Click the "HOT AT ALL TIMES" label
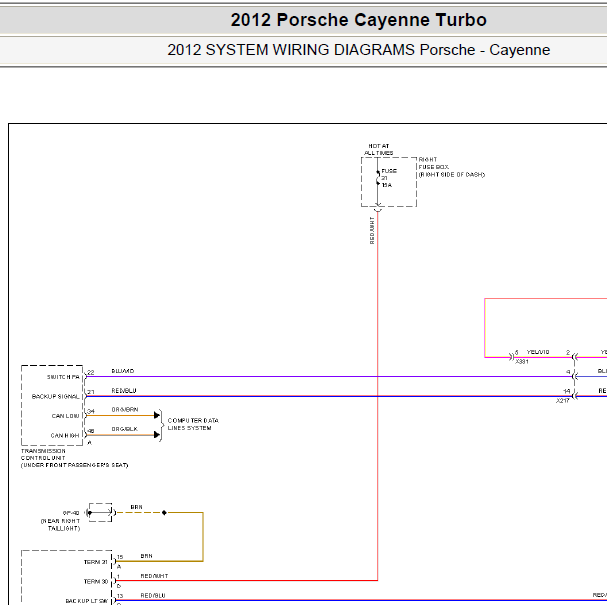The image size is (607, 605). coord(379,149)
